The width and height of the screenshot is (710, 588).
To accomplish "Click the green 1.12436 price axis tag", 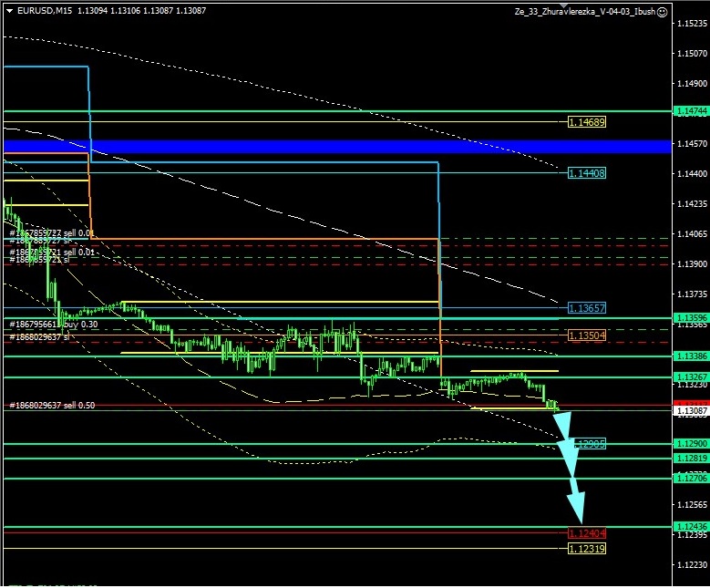I will (x=690, y=526).
